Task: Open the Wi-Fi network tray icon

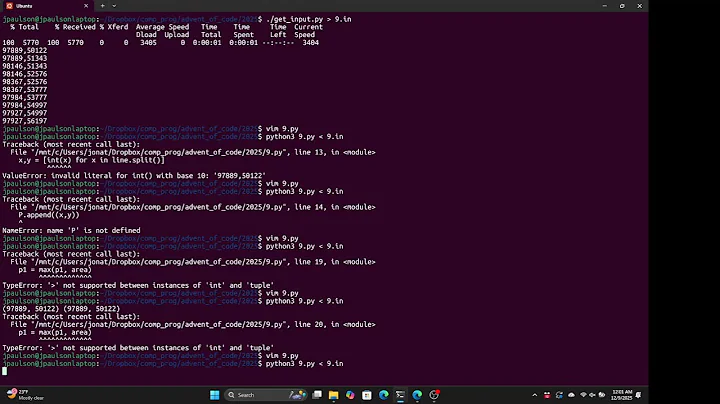Action: 583,395
